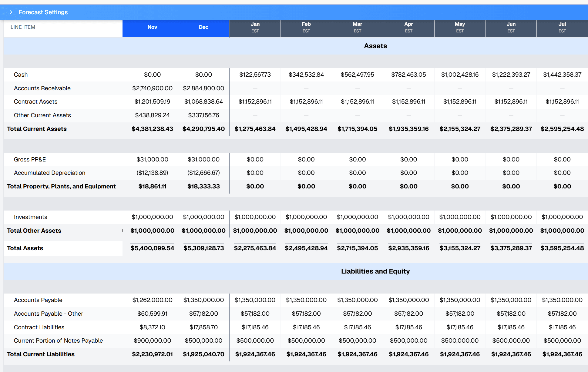
Task: Select the Cash row label
Action: coord(21,75)
